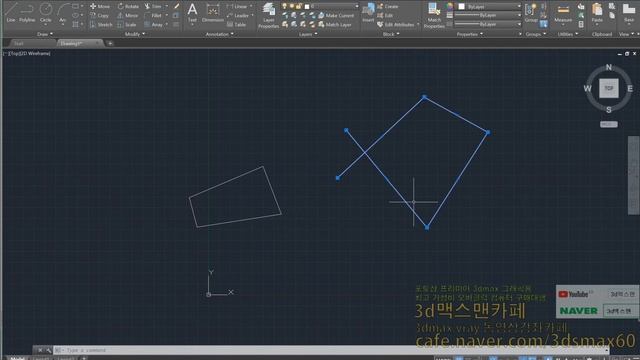Click the Trim command
This screenshot has height=360, width=640.
pyautogui.click(x=153, y=6)
